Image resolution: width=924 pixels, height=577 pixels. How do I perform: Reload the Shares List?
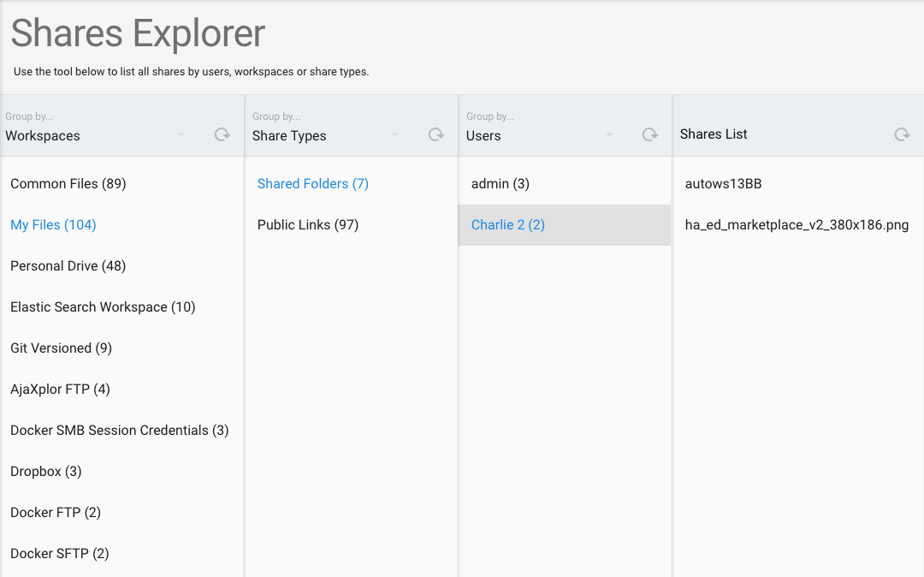[x=903, y=135]
